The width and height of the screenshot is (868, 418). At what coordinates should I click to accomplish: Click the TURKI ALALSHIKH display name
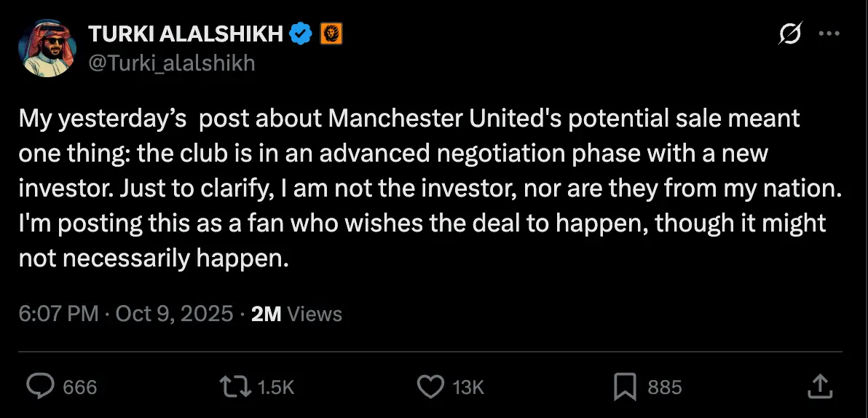[x=185, y=33]
